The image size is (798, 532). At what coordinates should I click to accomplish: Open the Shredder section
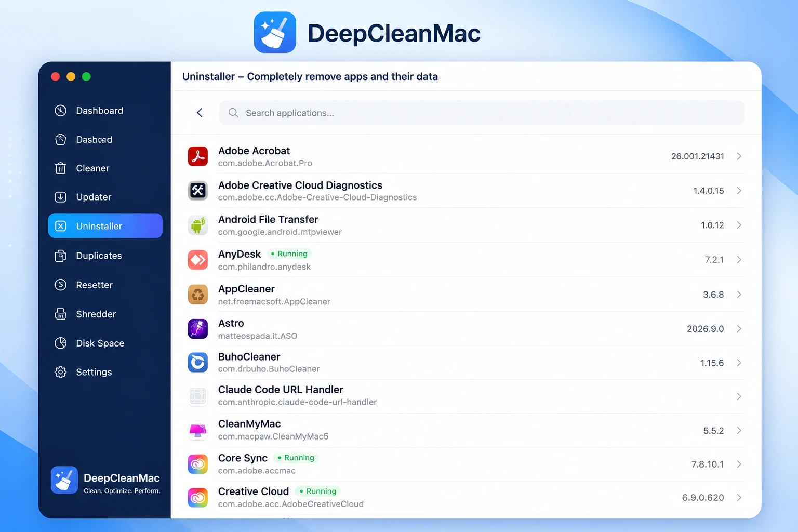click(105, 314)
